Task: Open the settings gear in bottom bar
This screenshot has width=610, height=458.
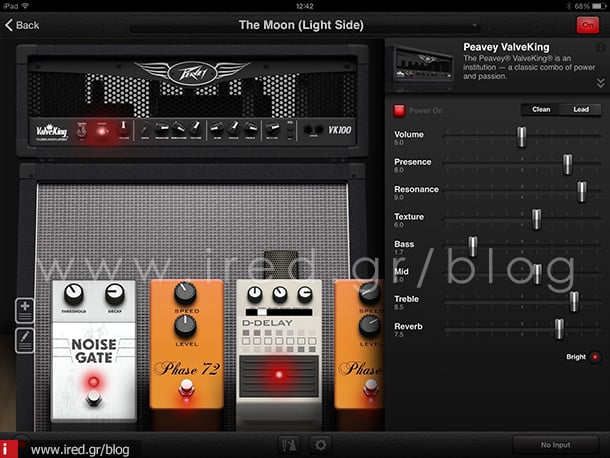Action: [x=320, y=445]
